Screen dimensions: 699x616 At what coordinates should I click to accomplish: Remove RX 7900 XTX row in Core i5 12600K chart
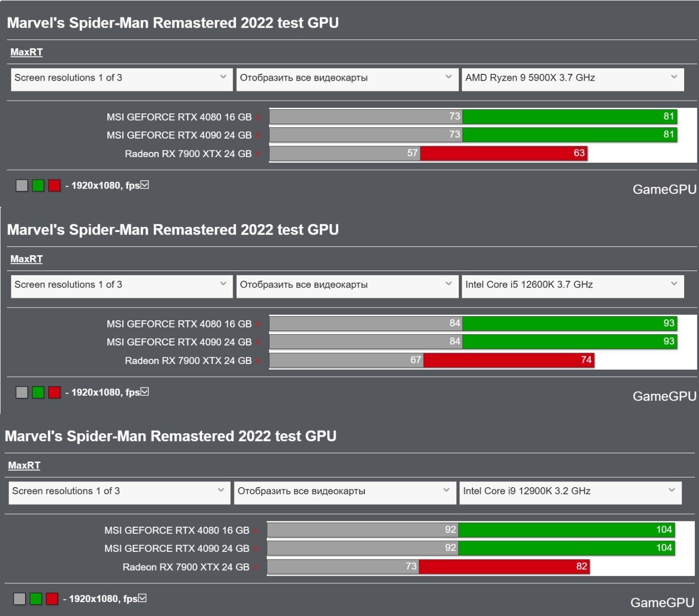258,361
